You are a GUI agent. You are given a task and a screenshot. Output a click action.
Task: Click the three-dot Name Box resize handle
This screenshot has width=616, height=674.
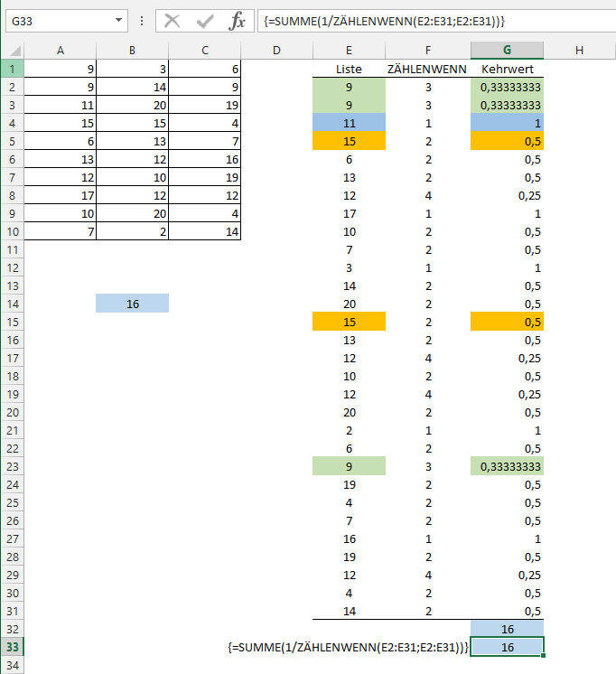pos(142,21)
